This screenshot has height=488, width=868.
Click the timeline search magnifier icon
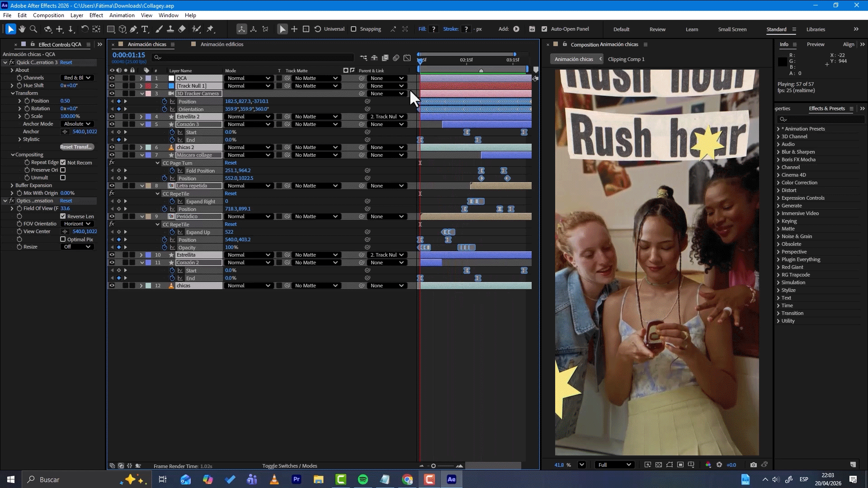pos(157,57)
